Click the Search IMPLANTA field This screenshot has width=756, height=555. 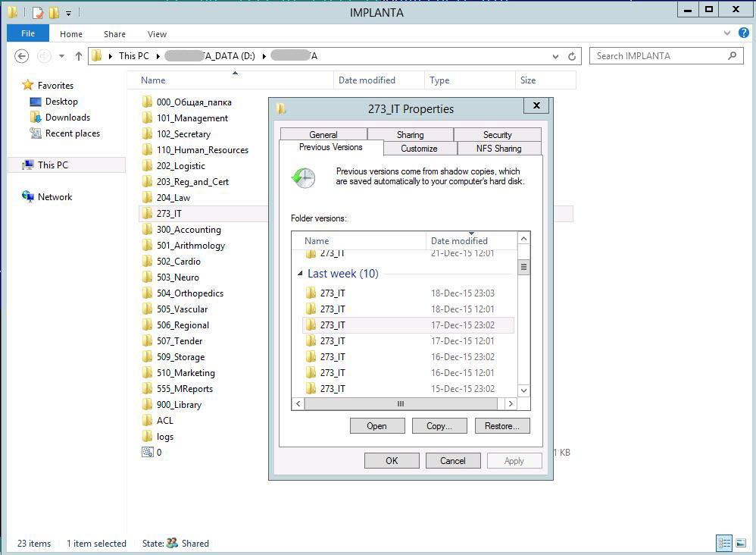(658, 56)
